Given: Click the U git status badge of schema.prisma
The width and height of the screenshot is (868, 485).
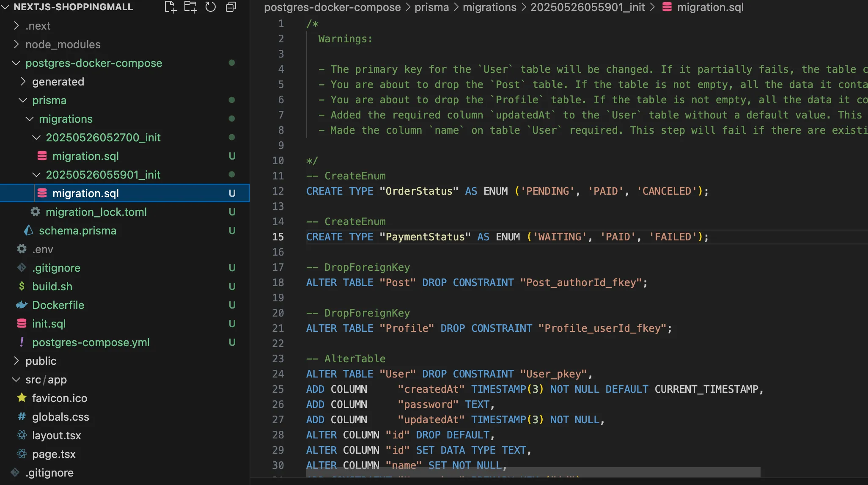Looking at the screenshot, I should [232, 231].
